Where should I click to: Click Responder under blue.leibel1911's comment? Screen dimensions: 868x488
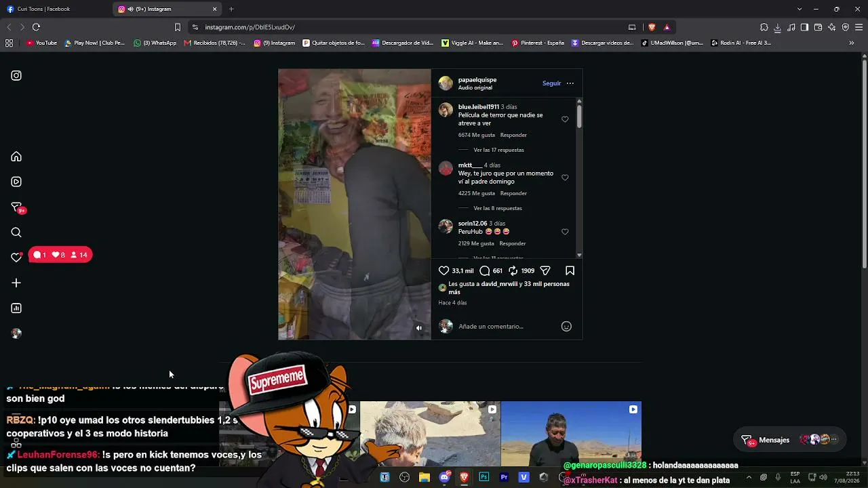pyautogui.click(x=513, y=135)
